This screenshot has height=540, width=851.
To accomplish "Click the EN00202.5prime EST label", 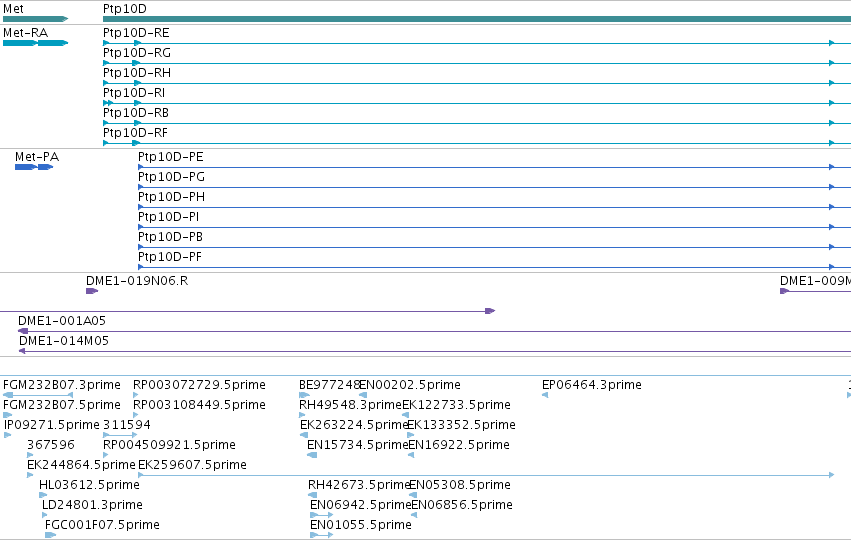I will pos(410,385).
